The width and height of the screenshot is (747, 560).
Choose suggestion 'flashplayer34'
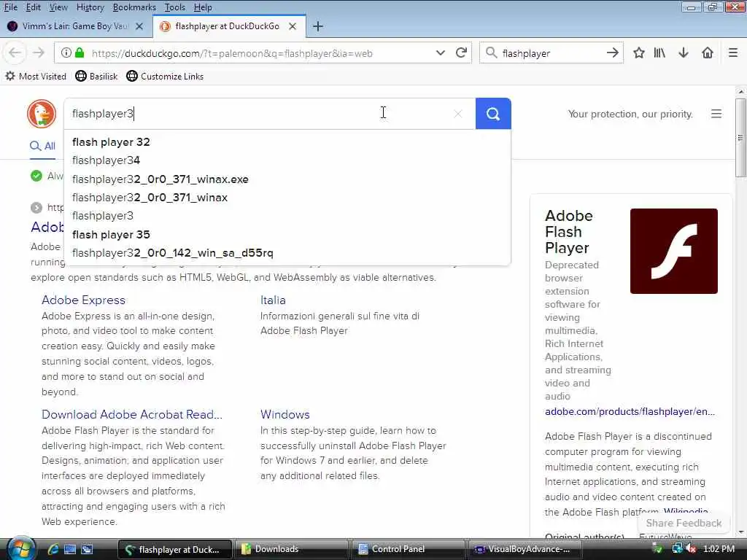point(287,160)
